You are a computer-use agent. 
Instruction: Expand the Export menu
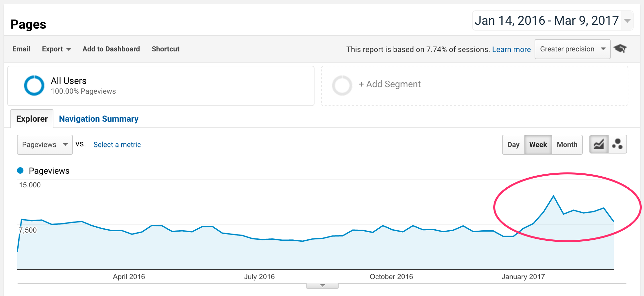56,49
